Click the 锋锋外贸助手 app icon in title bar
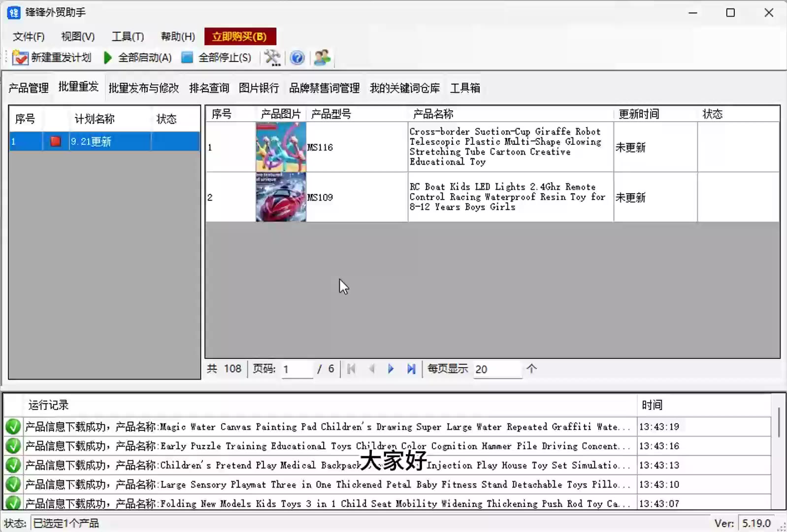Image resolution: width=787 pixels, height=532 pixels. [x=13, y=12]
